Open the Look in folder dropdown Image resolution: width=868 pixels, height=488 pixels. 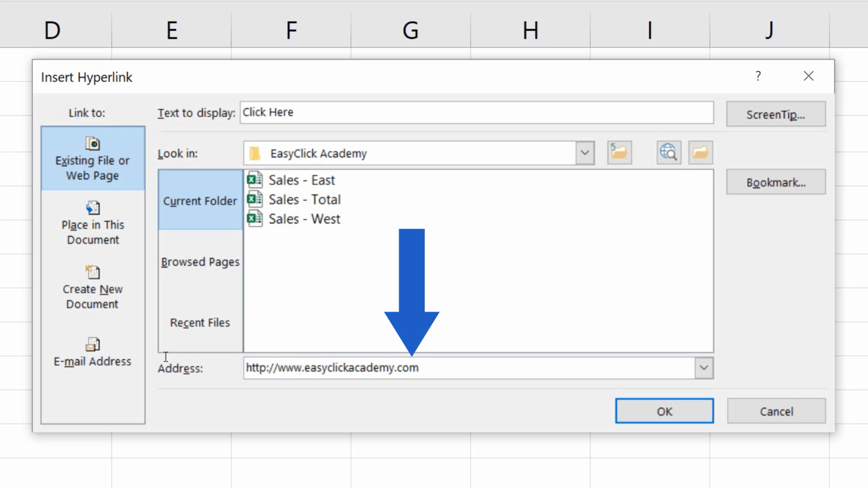(584, 153)
